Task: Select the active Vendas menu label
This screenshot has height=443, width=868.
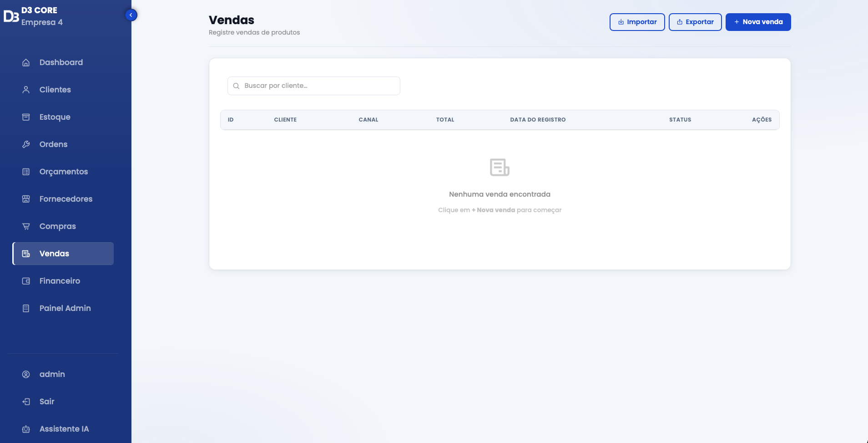Action: (x=54, y=254)
